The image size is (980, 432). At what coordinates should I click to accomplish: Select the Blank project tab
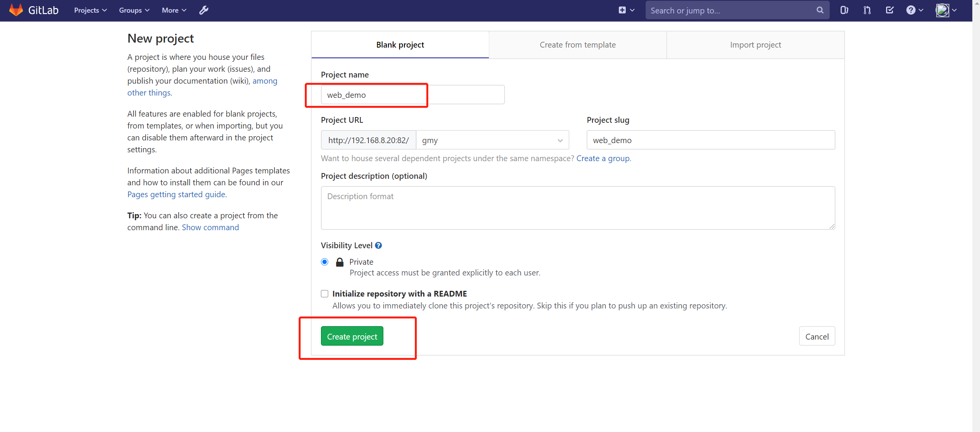coord(400,45)
